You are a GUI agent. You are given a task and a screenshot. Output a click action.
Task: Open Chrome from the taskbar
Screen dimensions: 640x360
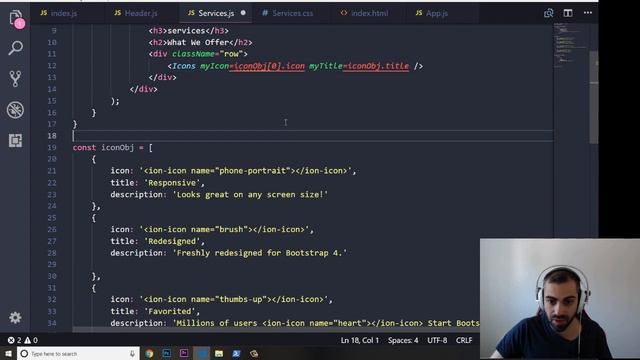click(x=149, y=353)
